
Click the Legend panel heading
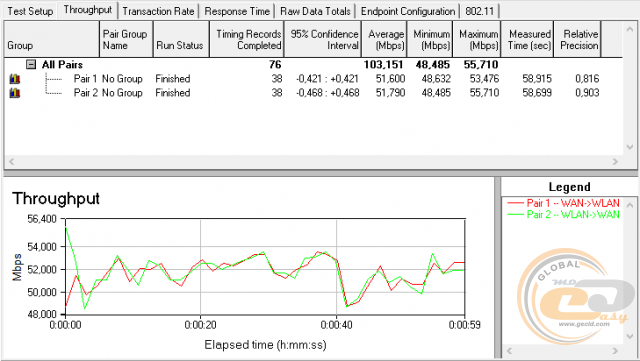coord(569,187)
